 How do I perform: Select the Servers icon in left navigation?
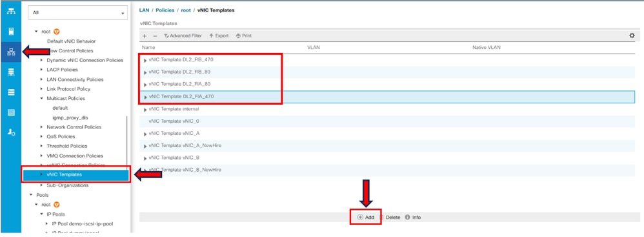pos(12,32)
